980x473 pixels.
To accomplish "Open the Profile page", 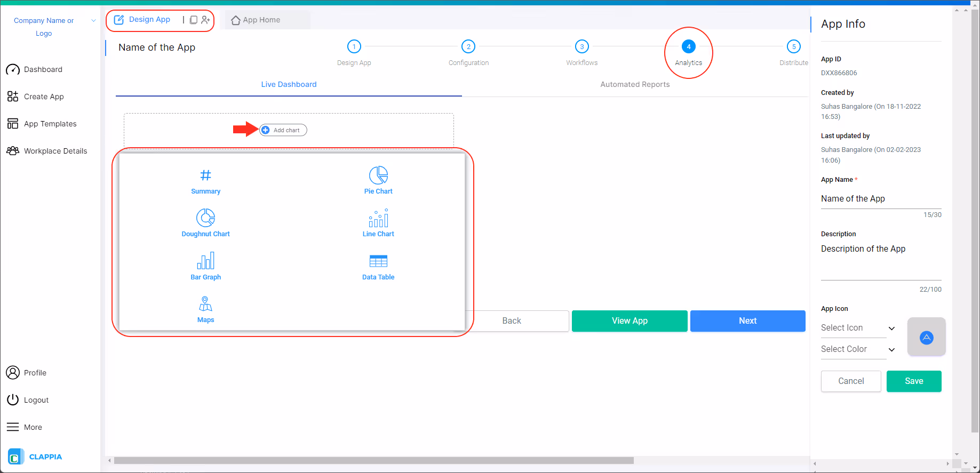I will coord(26,373).
